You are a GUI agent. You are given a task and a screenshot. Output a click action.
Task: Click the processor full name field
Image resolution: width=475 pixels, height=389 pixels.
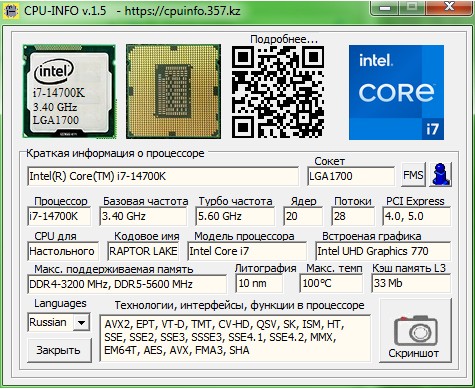[x=163, y=176]
